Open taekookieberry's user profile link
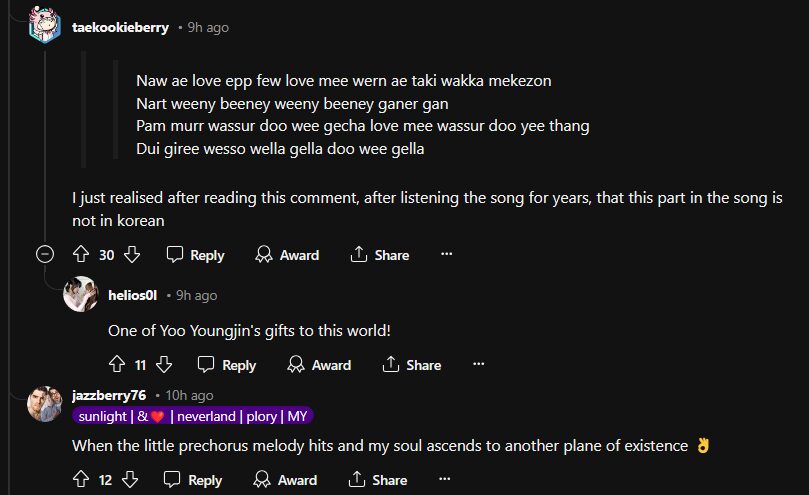This screenshot has width=809, height=495. point(121,27)
